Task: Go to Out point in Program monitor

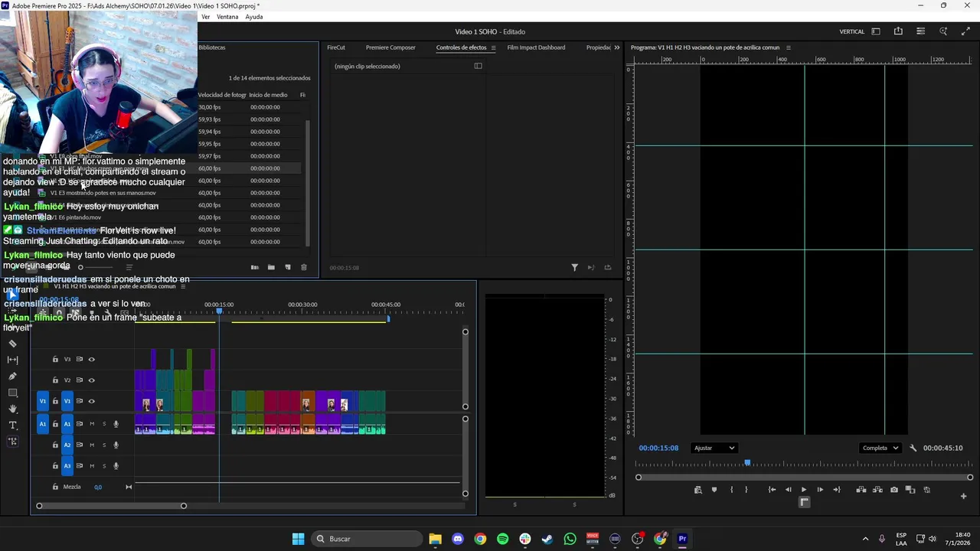Action: tap(836, 490)
